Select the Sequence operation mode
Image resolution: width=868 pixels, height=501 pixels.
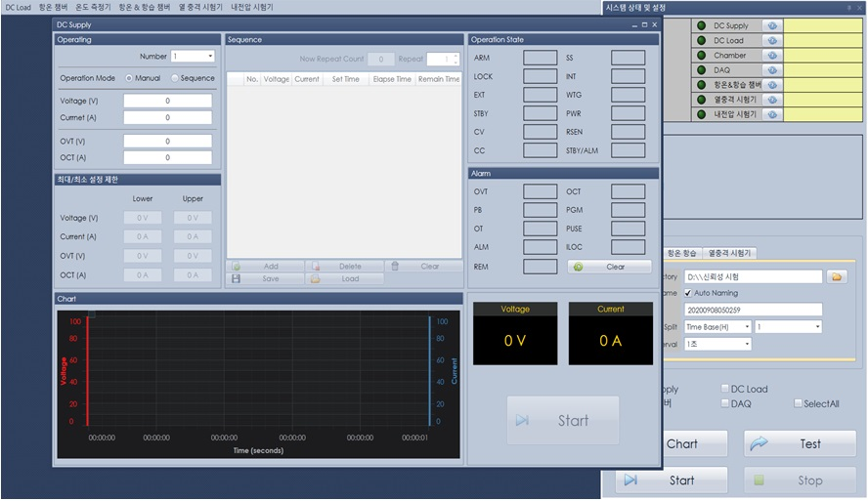[x=175, y=78]
